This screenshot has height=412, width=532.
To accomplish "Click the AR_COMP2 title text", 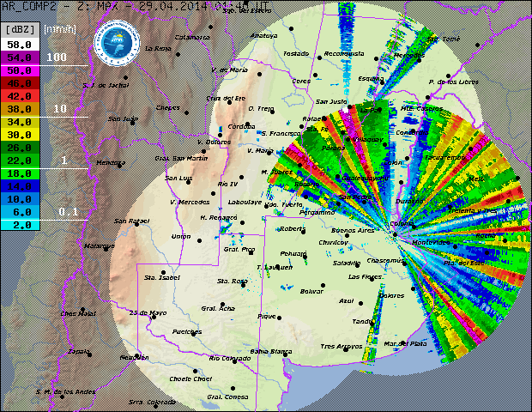I will pyautogui.click(x=28, y=6).
